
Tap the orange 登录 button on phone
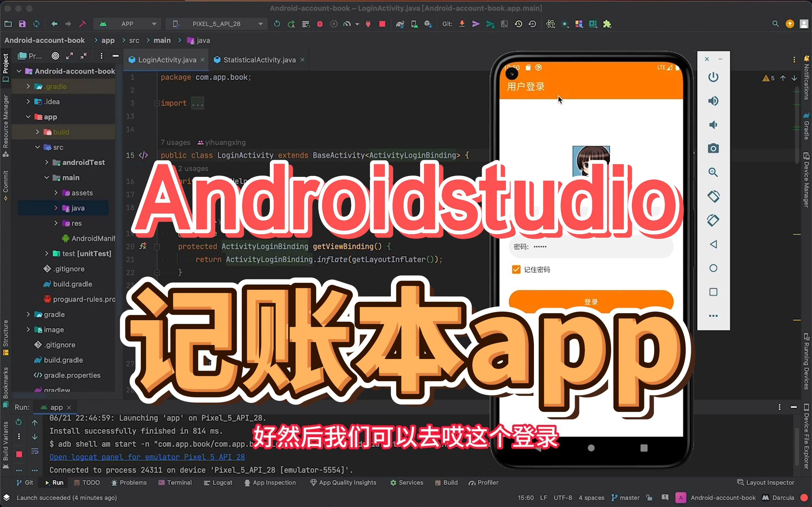(591, 301)
